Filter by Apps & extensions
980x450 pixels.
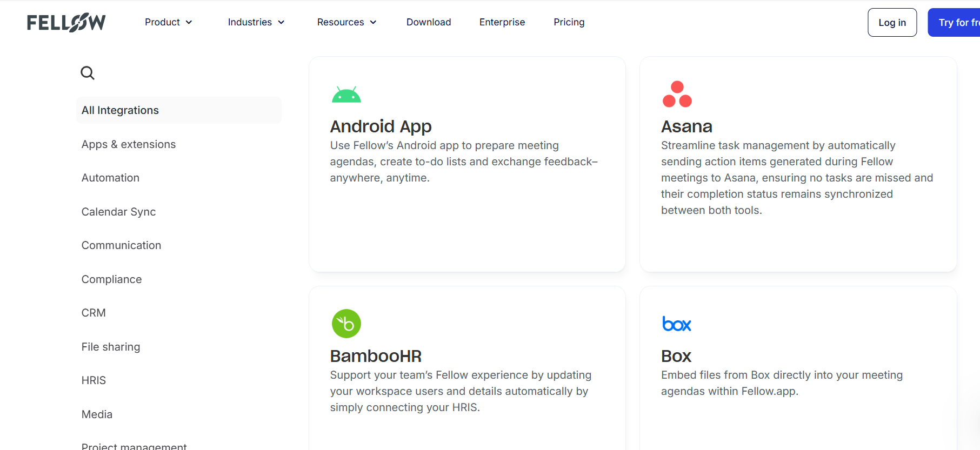point(129,144)
